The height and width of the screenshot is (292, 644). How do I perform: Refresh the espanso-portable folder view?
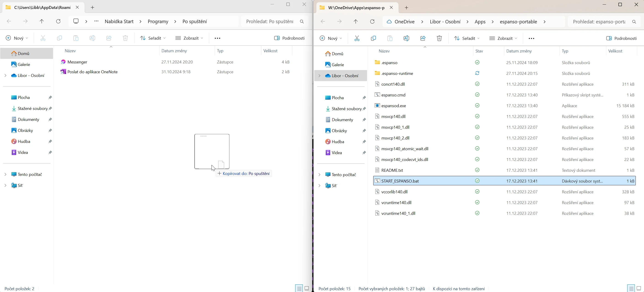point(372,22)
